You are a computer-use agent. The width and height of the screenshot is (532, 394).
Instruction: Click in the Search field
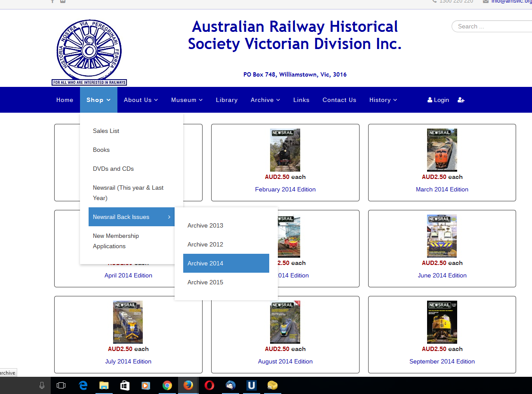(x=492, y=26)
